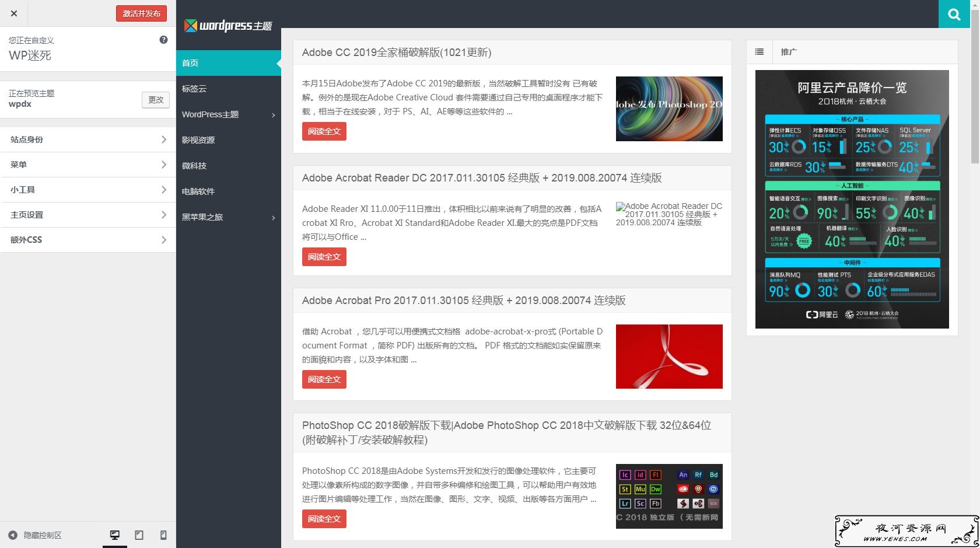Image resolution: width=980 pixels, height=548 pixels.
Task: Expand the 黑苹果之旅 submenu arrow
Action: 274,218
